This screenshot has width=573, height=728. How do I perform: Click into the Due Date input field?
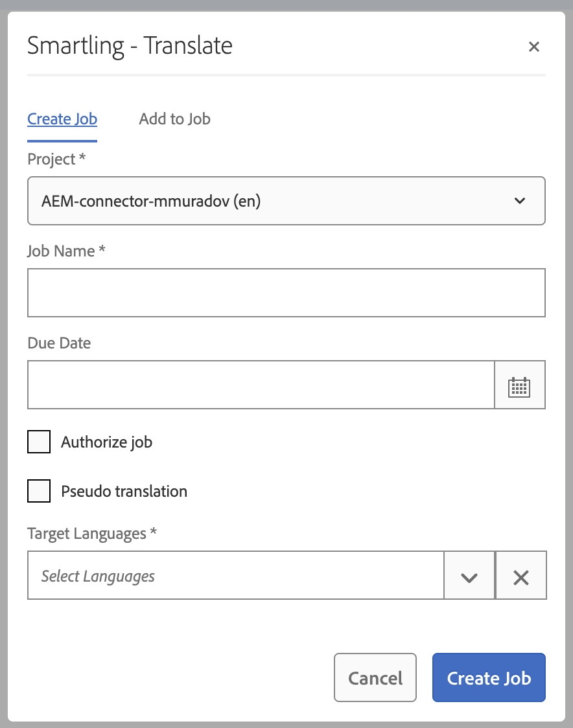click(x=261, y=385)
